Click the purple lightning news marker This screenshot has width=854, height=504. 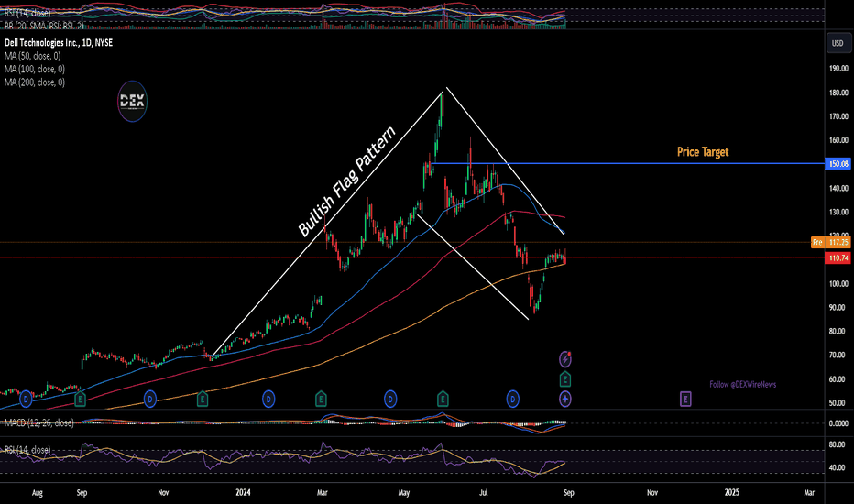pos(565,359)
